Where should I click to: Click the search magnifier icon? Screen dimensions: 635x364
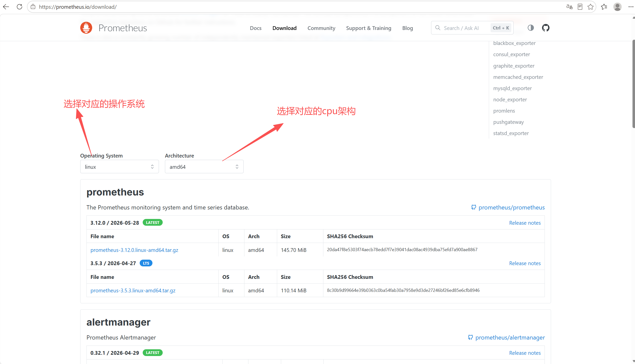pyautogui.click(x=438, y=28)
